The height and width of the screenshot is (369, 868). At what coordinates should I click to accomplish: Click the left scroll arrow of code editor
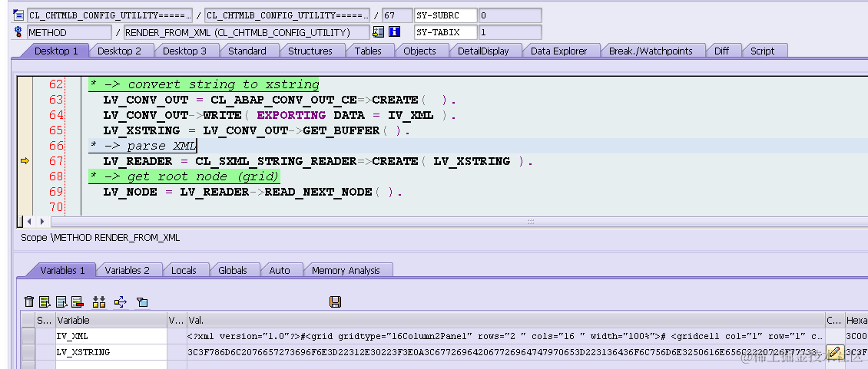[x=29, y=221]
